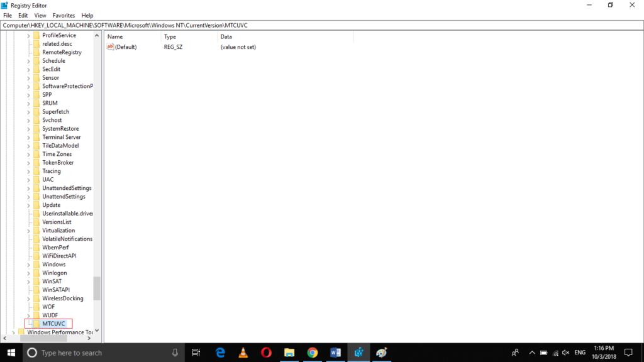Switch to Microsoft Word in taskbar
644x362 pixels.
(335, 353)
